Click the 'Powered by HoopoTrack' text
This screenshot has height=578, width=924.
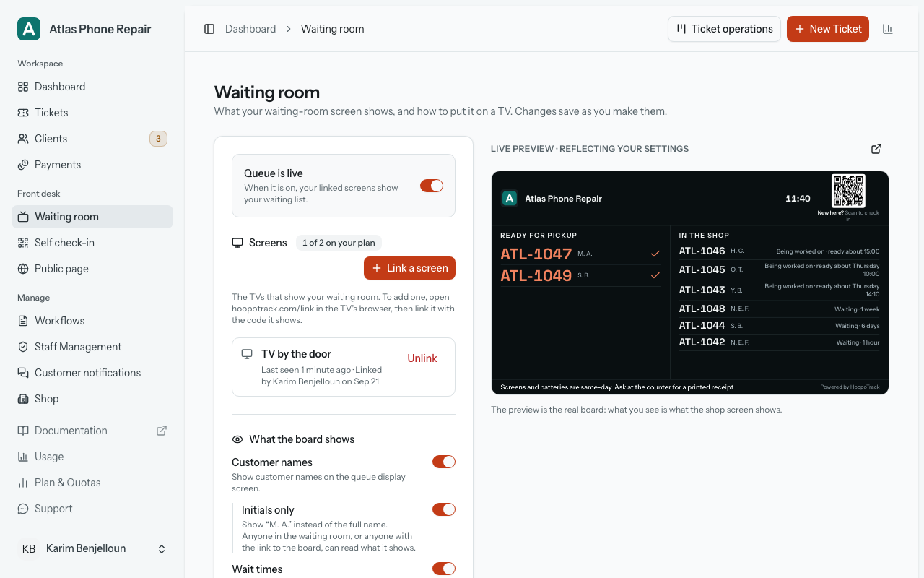coord(850,387)
